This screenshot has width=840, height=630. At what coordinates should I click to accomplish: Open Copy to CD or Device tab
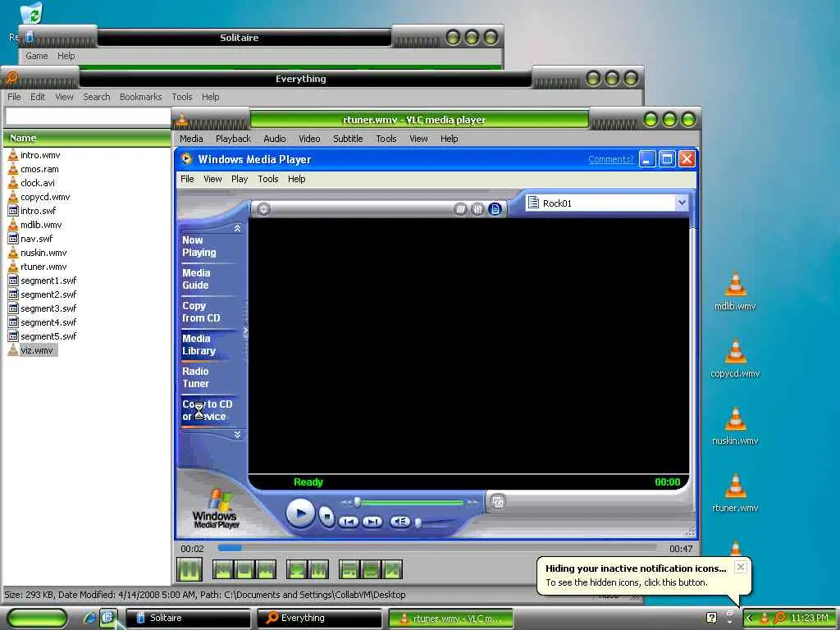(208, 410)
